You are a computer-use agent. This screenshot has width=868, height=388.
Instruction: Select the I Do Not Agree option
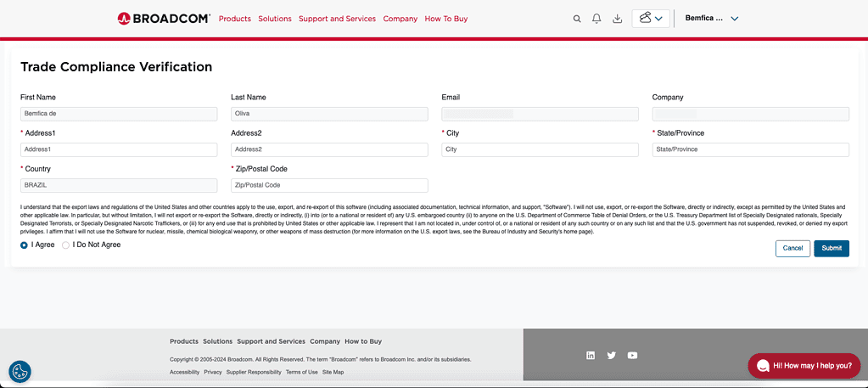(66, 245)
